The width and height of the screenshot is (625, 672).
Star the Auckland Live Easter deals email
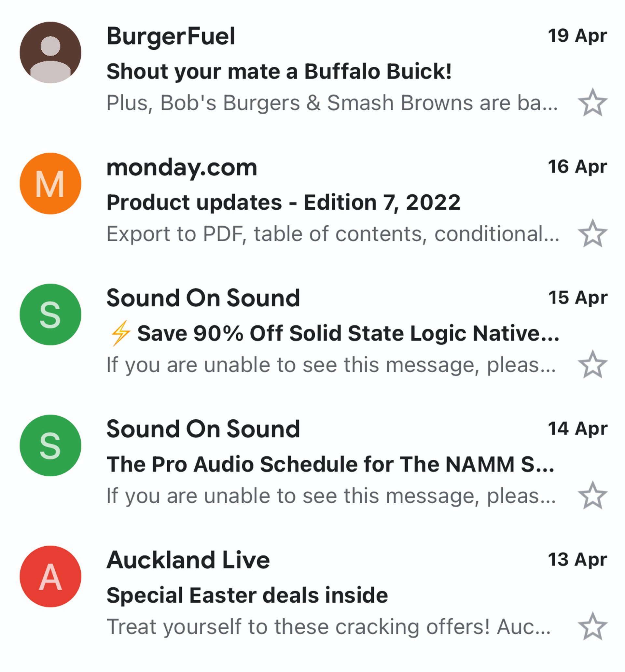pyautogui.click(x=592, y=626)
